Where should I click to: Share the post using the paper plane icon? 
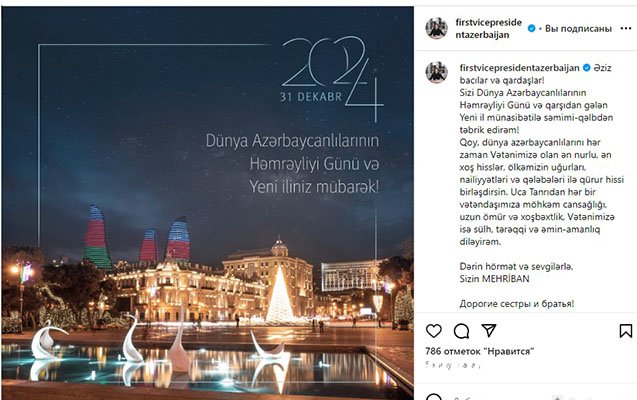point(488,331)
